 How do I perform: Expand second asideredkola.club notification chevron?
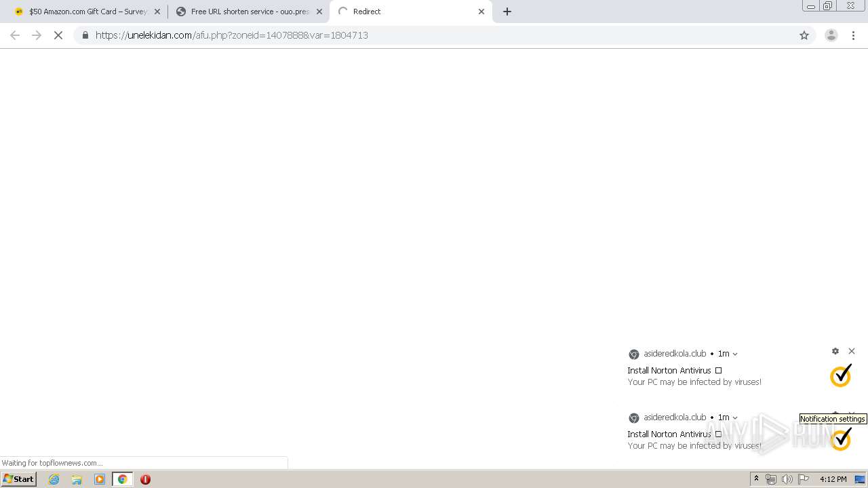[735, 418]
